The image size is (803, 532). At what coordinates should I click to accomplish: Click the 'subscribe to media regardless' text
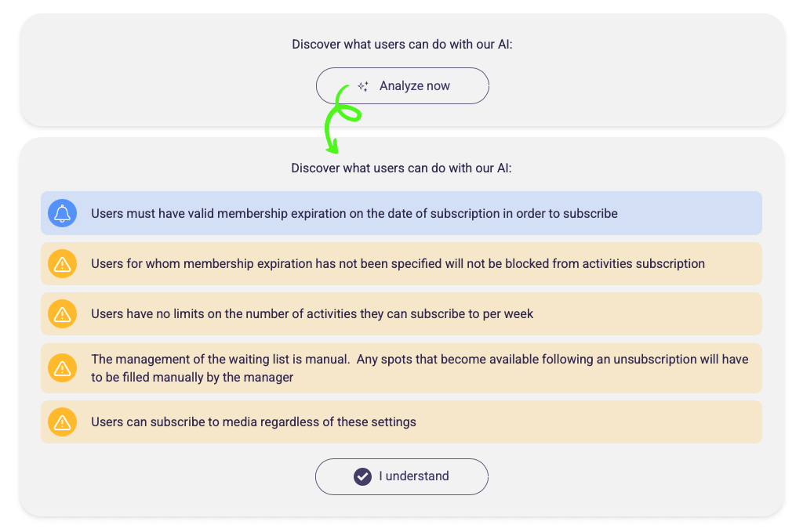click(253, 422)
